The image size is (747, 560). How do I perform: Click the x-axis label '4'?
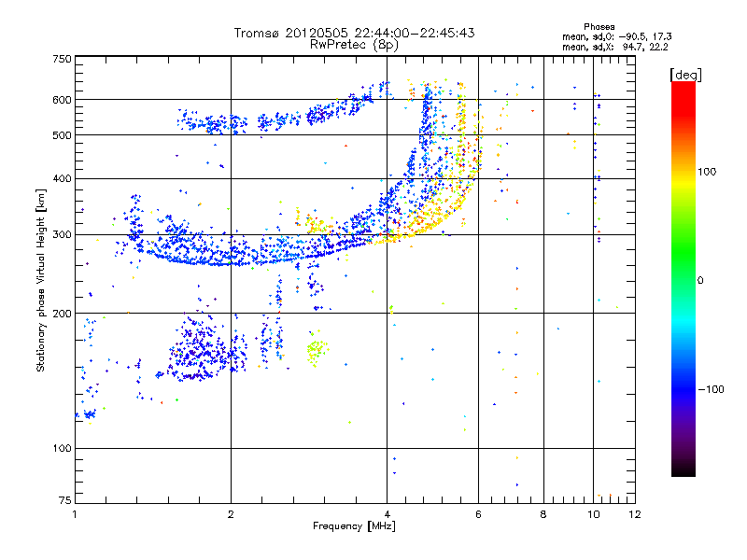pos(387,514)
